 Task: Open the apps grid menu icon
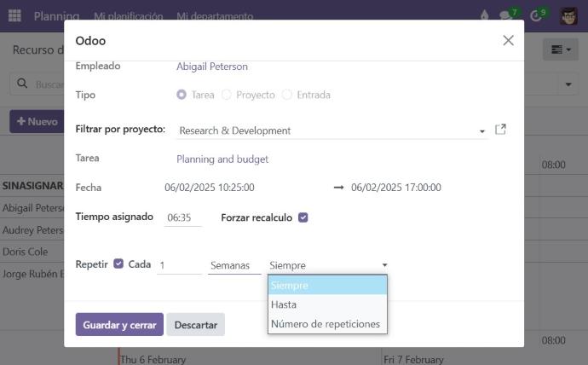(x=14, y=15)
